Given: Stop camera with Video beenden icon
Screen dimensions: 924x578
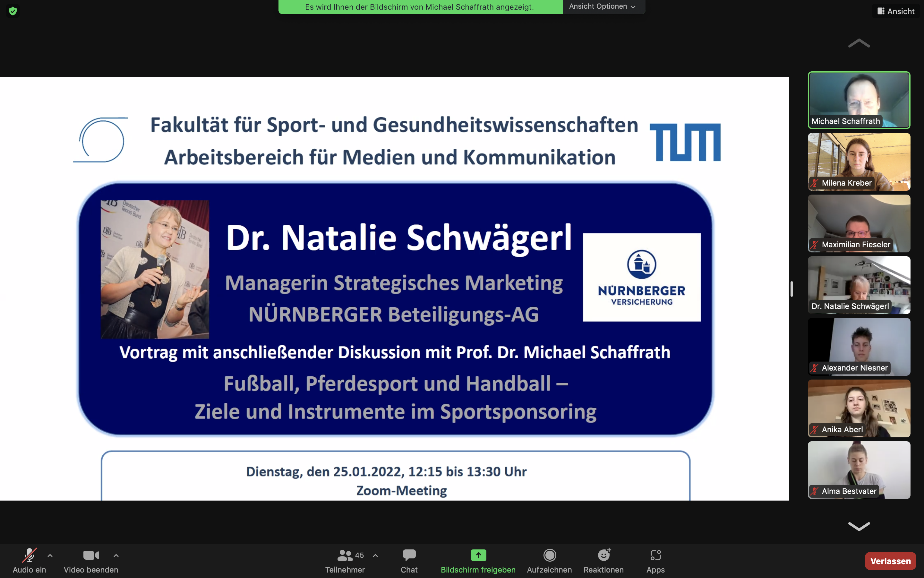Looking at the screenshot, I should coord(91,555).
